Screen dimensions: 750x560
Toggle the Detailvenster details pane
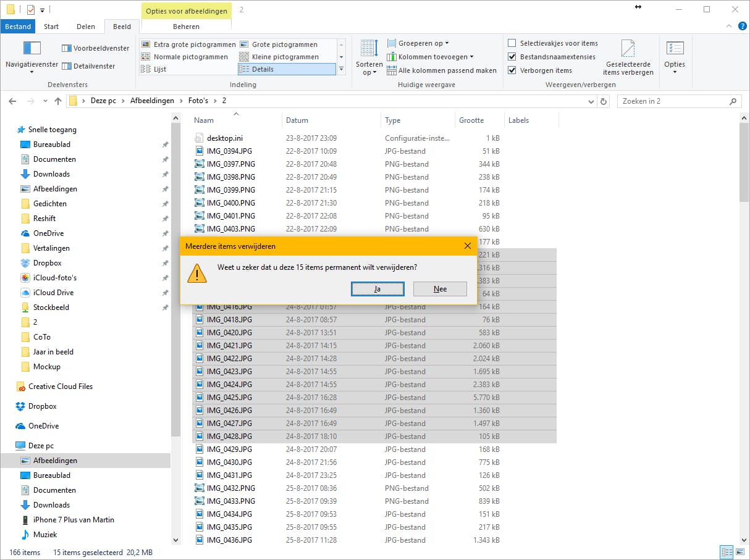pyautogui.click(x=88, y=66)
